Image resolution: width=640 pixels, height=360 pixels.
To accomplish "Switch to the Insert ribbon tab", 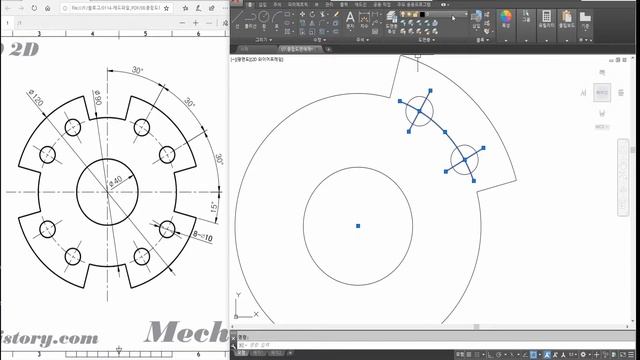I will 262,4.
